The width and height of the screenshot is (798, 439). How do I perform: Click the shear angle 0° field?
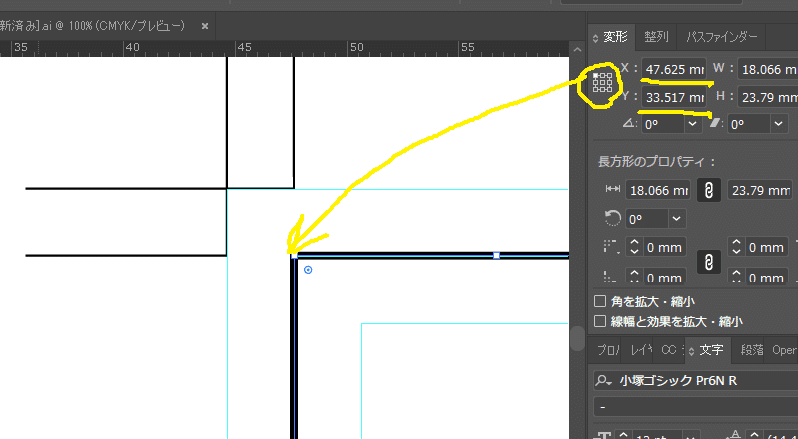click(749, 124)
